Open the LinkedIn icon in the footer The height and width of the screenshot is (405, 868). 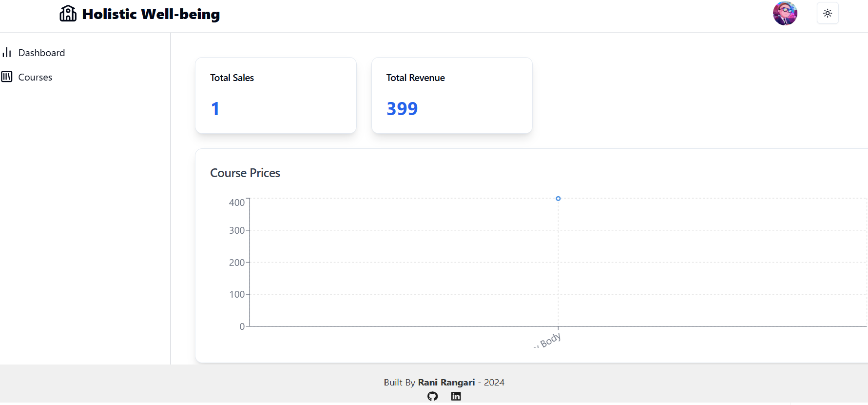tap(456, 396)
